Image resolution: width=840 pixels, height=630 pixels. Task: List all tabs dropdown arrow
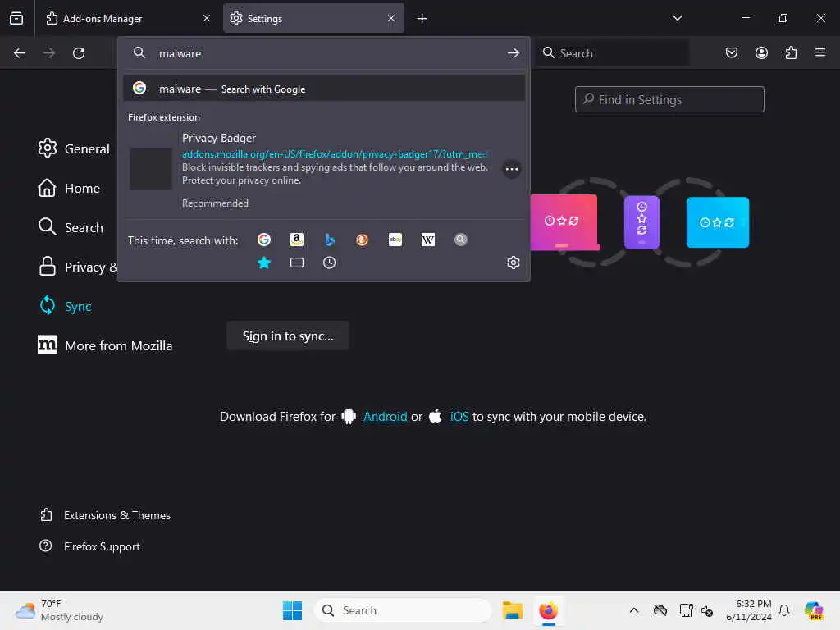coord(677,18)
